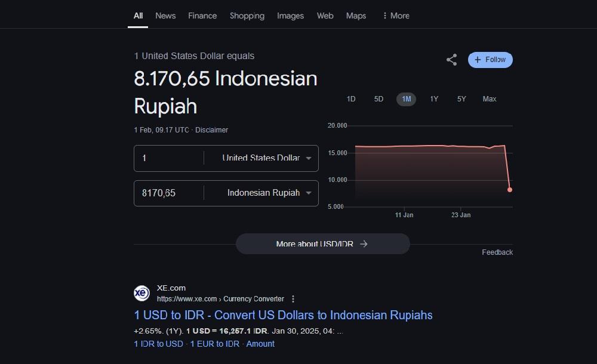Open the More search filters menu
Screen dimensions: 597x364
tap(396, 16)
